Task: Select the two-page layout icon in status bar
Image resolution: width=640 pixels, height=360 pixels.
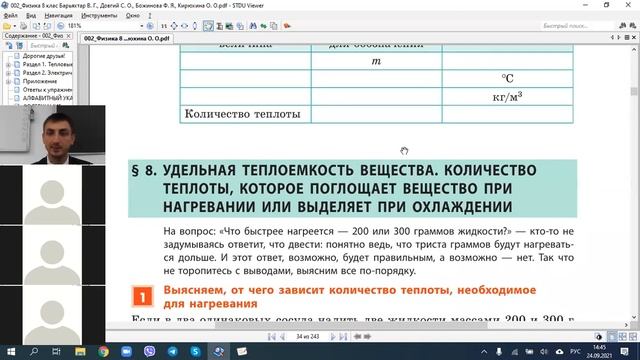Action: click(x=622, y=336)
